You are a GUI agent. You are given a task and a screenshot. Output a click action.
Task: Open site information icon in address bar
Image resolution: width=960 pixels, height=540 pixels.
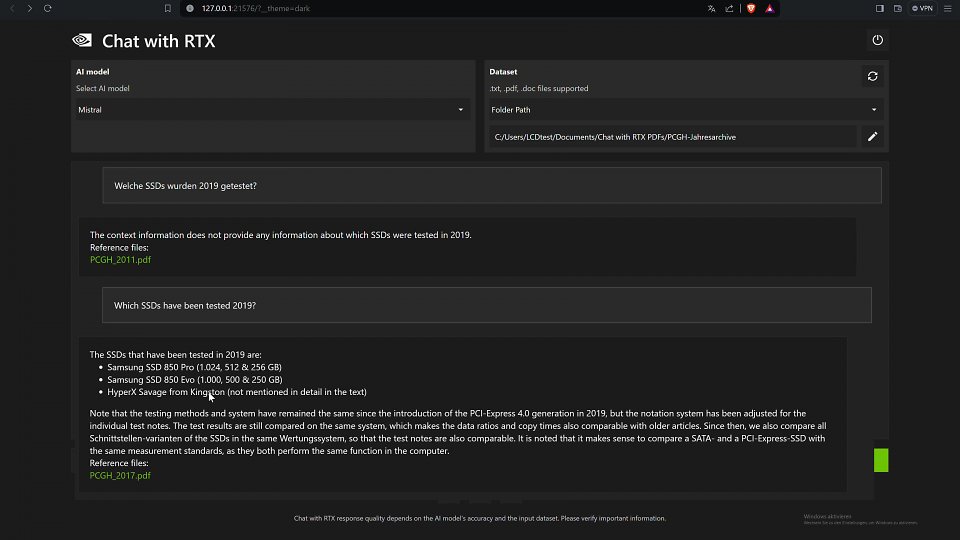190,9
